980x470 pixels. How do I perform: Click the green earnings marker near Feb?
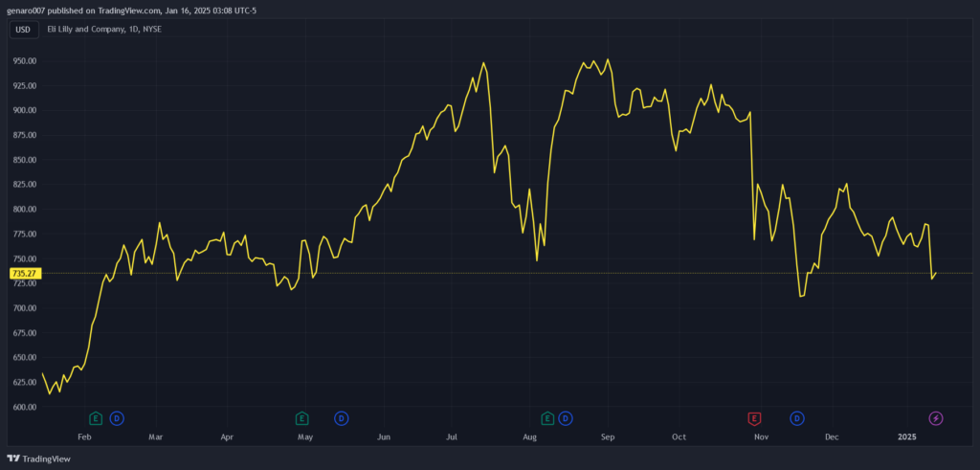click(95, 417)
